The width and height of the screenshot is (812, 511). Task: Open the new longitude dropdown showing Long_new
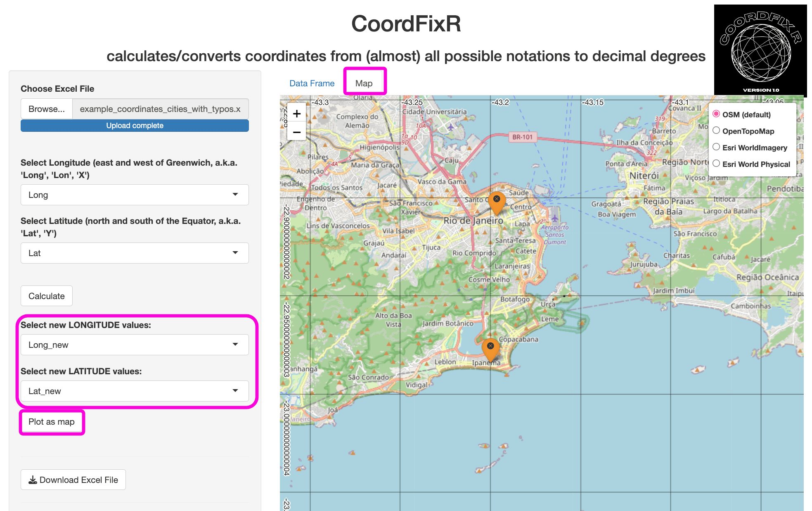[135, 345]
